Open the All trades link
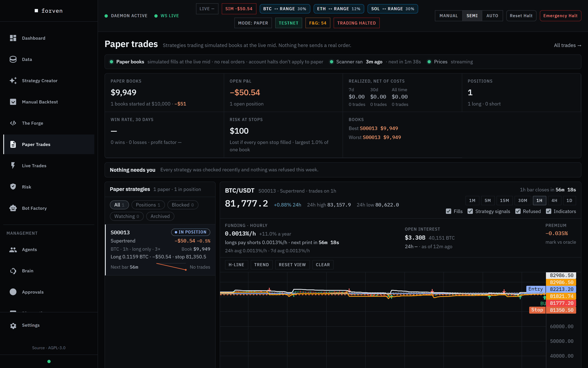The image size is (588, 368). (567, 45)
